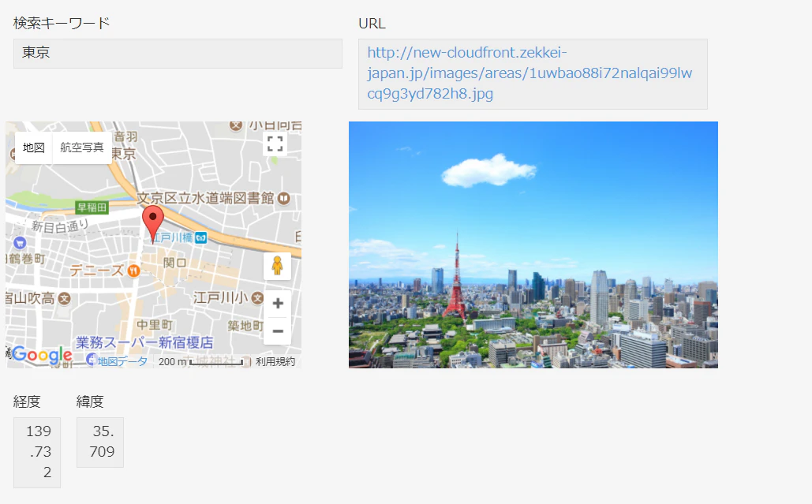Click the green 早稲田 road sign label
812x504 pixels.
coord(92,207)
